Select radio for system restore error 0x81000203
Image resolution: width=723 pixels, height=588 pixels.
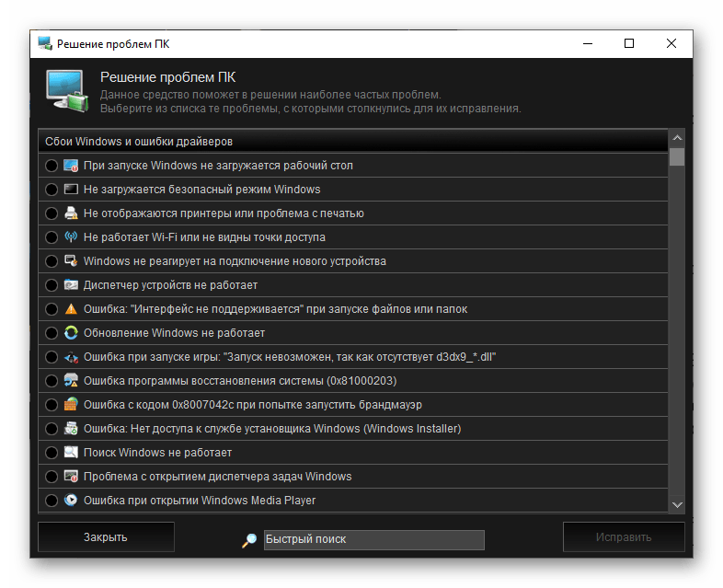(x=52, y=381)
